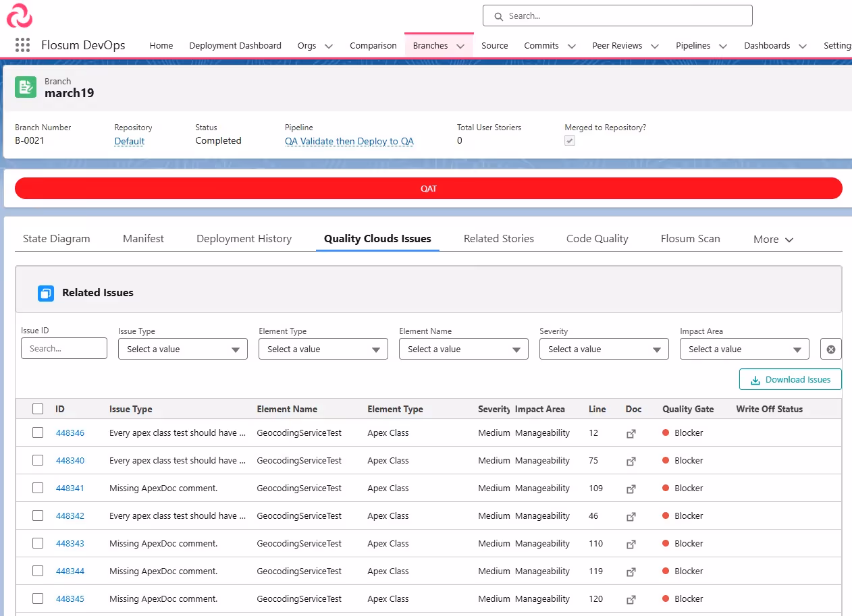The height and width of the screenshot is (616, 852).
Task: Open the Deployment Dashboard tab
Action: tap(235, 45)
